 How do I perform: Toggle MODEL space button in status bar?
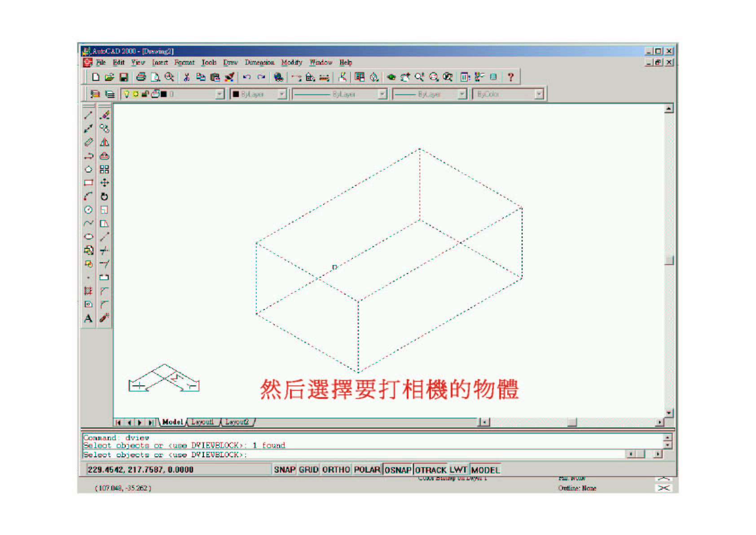(x=485, y=469)
